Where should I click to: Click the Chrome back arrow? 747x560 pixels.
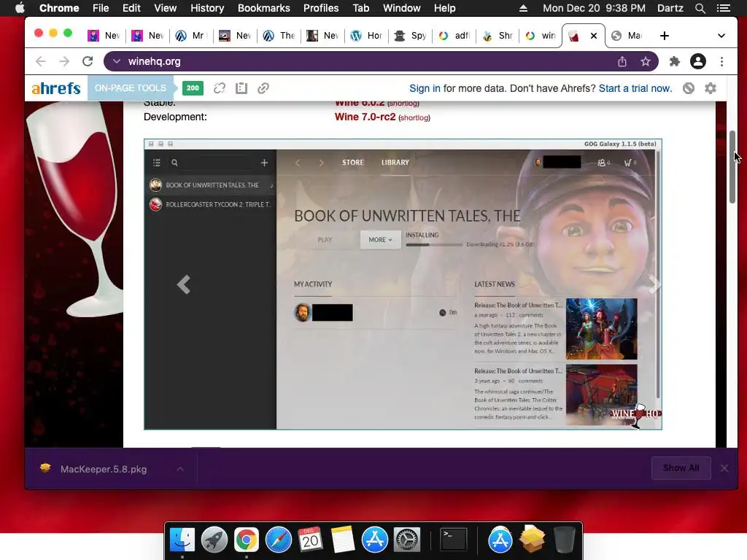point(41,61)
